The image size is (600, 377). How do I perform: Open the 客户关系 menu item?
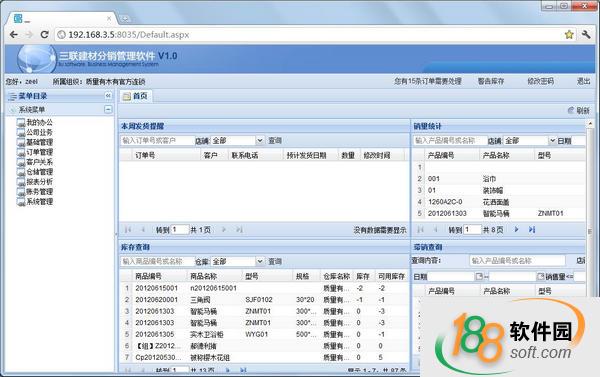(x=39, y=162)
